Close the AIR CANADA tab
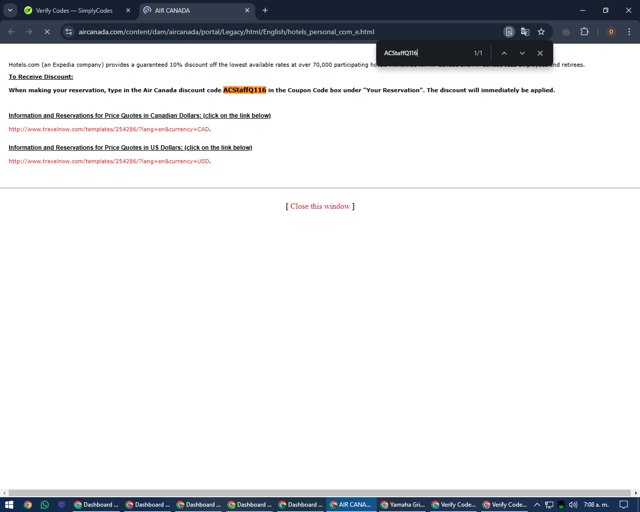 pos(247,11)
